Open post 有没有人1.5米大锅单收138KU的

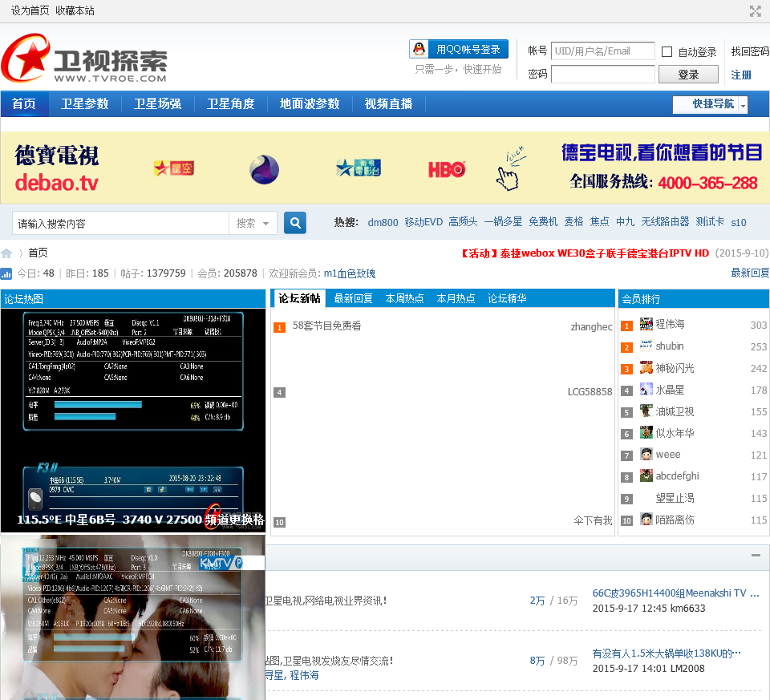tap(667, 653)
